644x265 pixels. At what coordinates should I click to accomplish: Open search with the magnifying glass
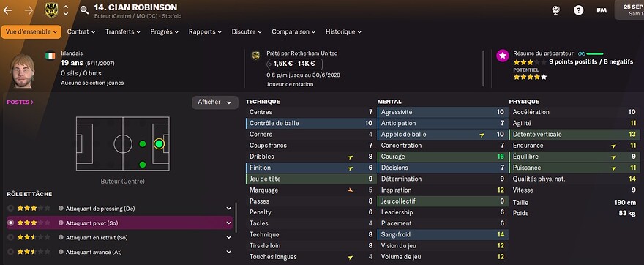[x=84, y=10]
